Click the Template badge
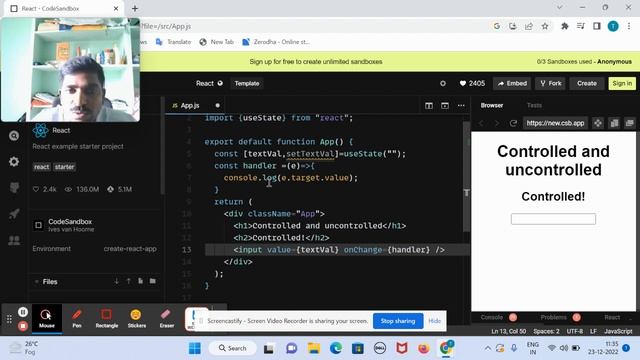This screenshot has height=360, width=640. point(247,83)
